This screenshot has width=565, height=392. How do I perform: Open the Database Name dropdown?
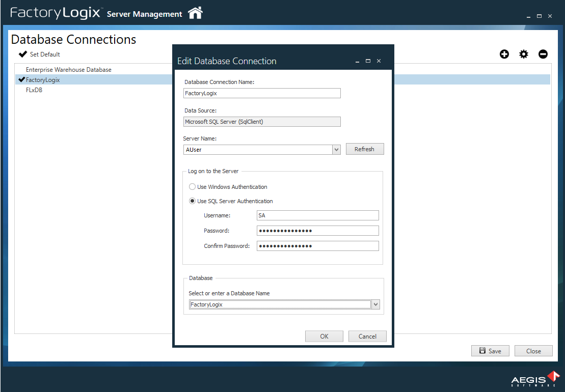coord(375,304)
